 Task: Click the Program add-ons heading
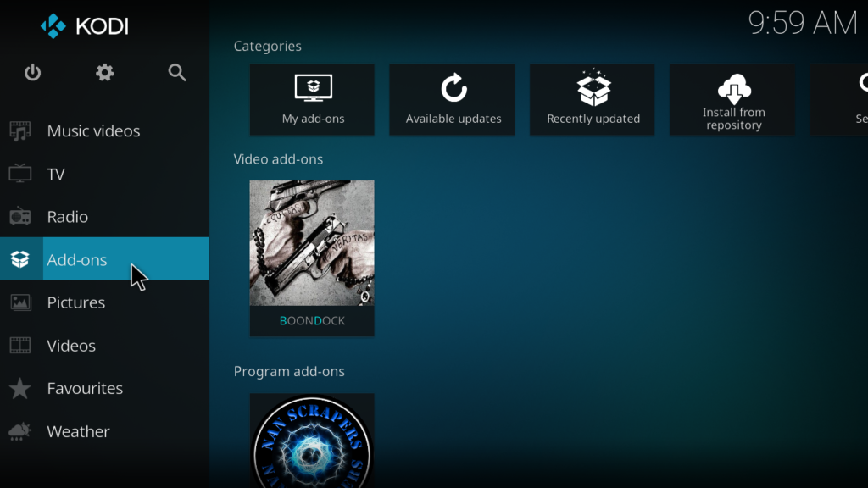(x=289, y=371)
